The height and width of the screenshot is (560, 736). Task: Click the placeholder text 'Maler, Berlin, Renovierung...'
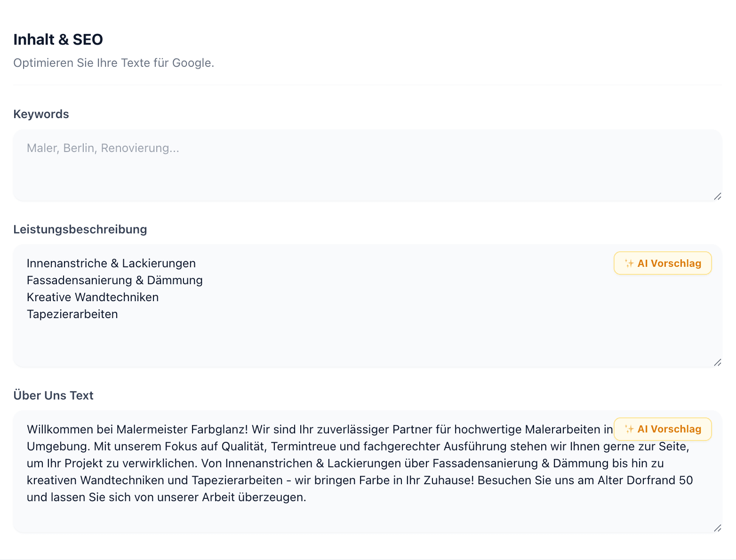103,148
